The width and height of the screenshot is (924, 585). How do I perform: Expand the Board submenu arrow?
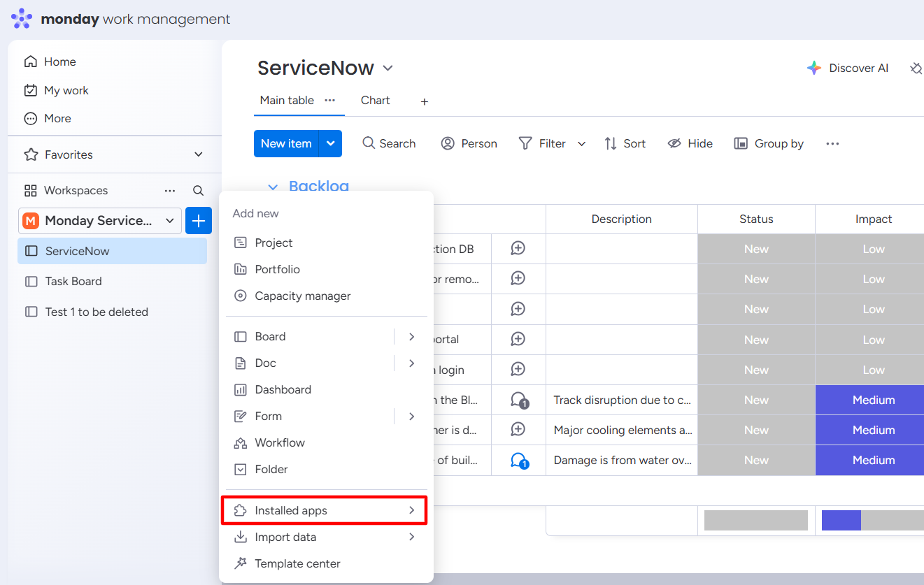click(412, 336)
